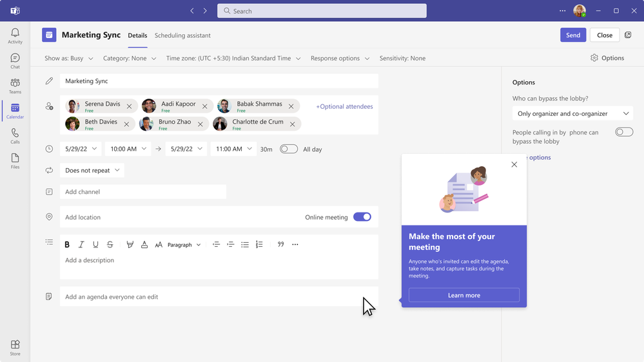The width and height of the screenshot is (644, 362).
Task: Open the profile picture menu
Action: (580, 11)
